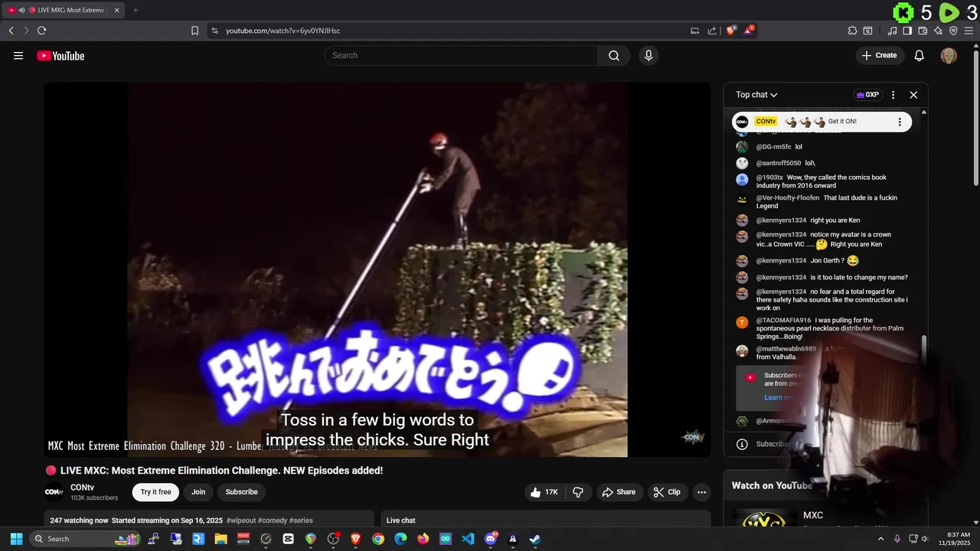Open YouTube notifications bell

coord(920,55)
